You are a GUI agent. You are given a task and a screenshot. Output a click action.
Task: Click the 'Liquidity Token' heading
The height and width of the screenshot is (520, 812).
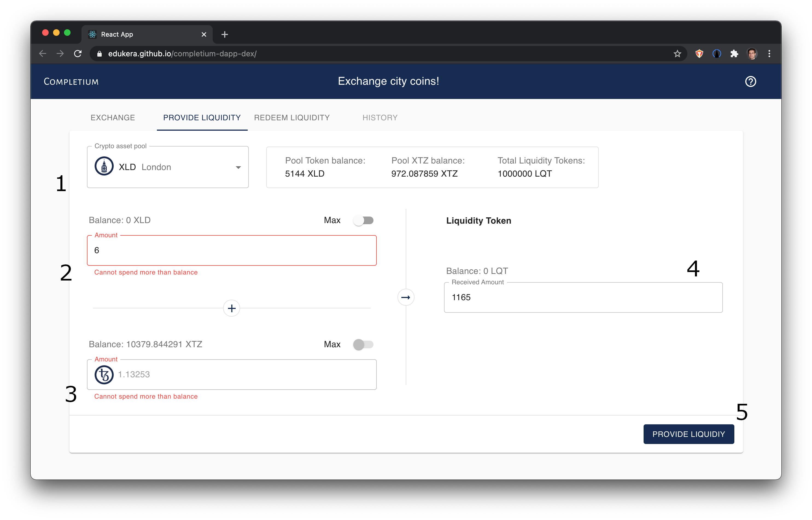(478, 220)
